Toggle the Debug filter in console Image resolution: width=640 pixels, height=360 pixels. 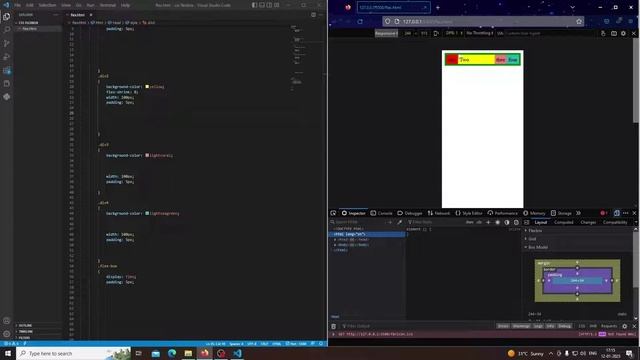(565, 326)
